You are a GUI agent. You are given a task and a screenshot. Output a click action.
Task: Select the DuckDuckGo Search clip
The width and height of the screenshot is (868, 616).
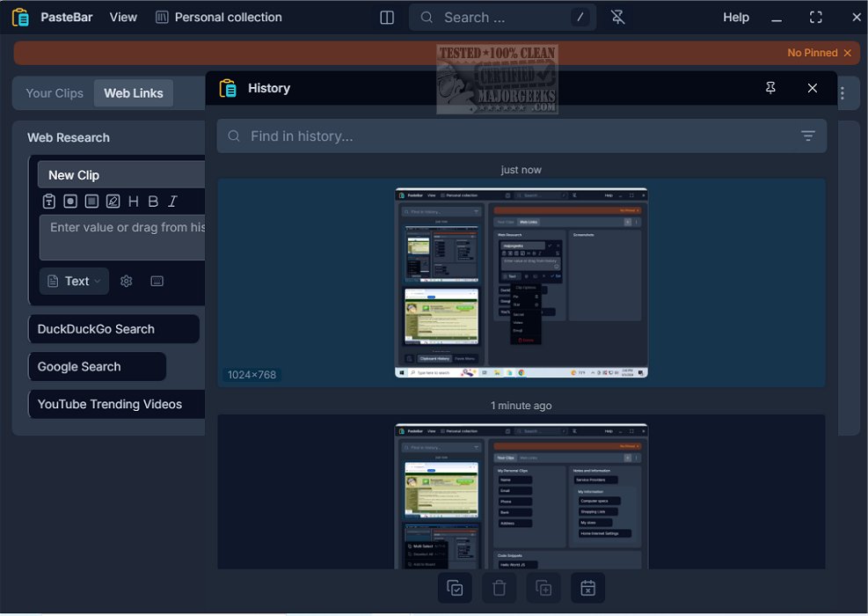click(113, 329)
